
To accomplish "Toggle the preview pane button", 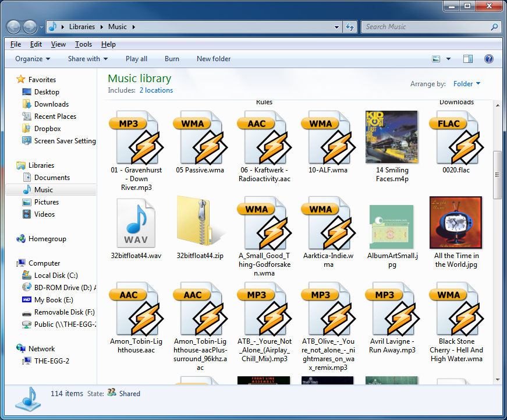I will 468,59.
